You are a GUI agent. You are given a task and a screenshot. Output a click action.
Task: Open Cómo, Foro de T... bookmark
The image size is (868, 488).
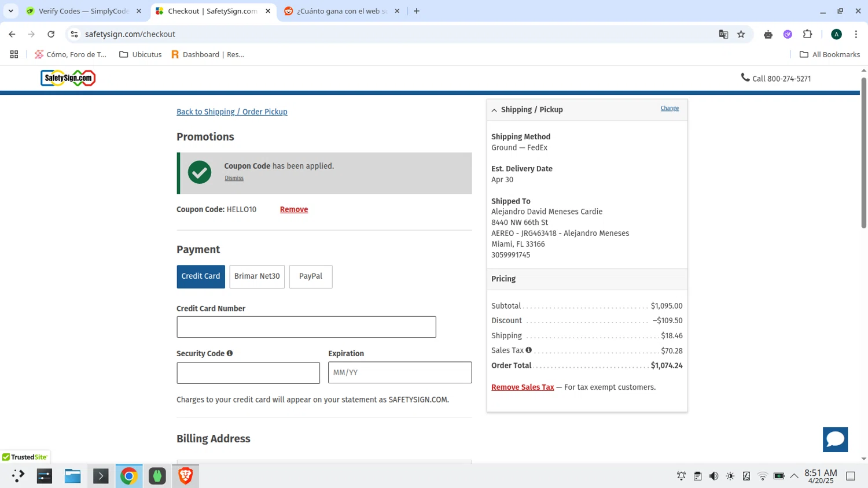click(71, 54)
